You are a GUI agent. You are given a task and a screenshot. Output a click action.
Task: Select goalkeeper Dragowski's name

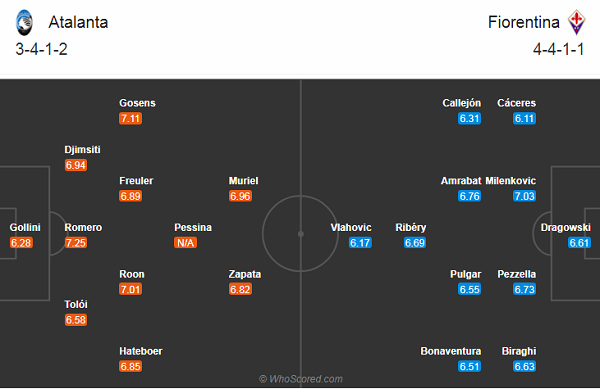pos(566,228)
